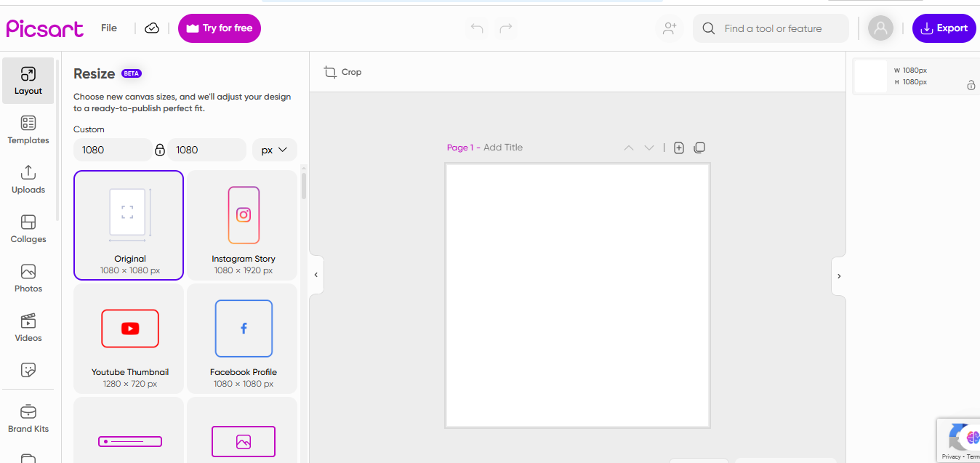
Task: Click the undo arrow icon
Action: point(477,28)
